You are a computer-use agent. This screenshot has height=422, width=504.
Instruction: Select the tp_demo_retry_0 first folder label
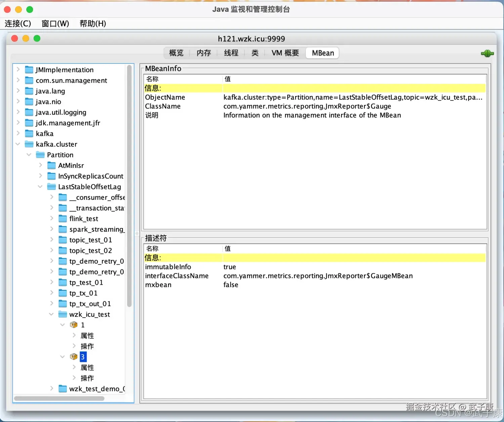97,261
